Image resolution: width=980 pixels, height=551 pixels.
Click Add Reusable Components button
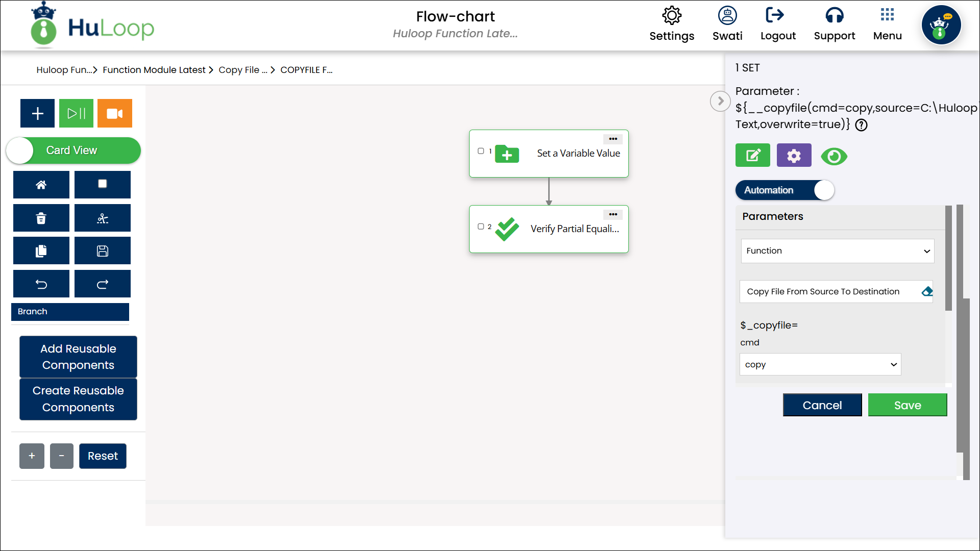(78, 357)
